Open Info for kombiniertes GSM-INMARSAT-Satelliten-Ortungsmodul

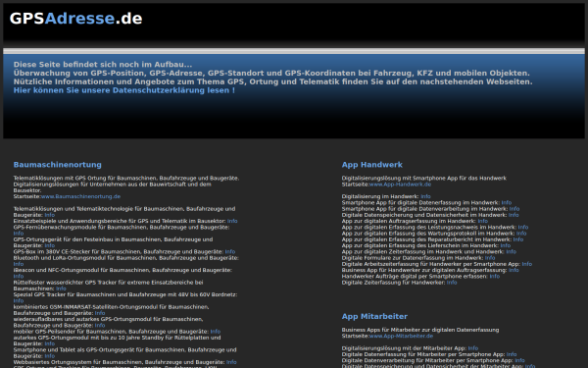pos(100,313)
